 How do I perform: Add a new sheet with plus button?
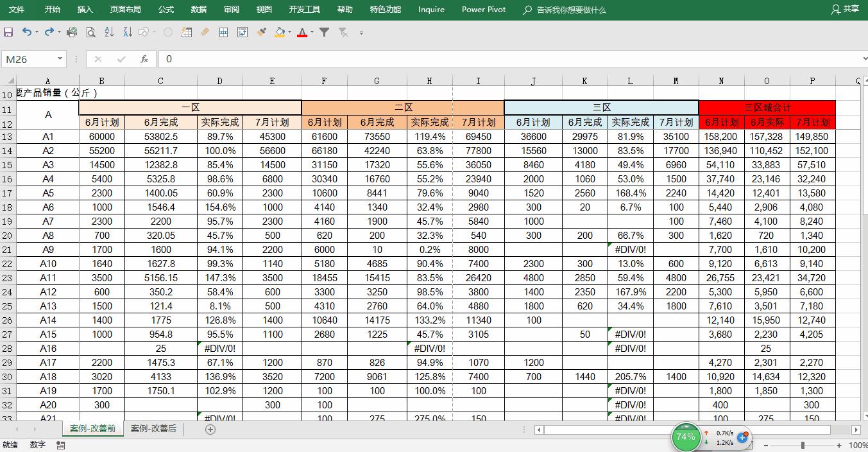click(x=210, y=430)
